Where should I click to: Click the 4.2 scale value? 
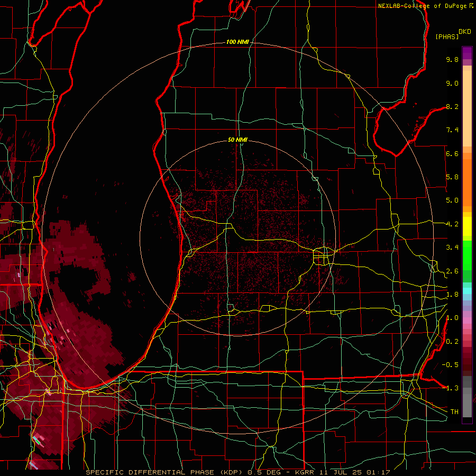click(452, 224)
